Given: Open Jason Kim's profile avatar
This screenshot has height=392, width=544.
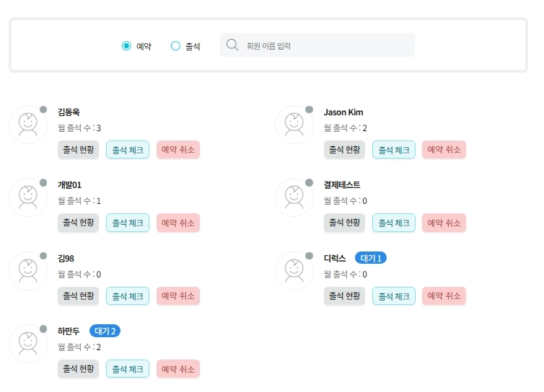Looking at the screenshot, I should (294, 125).
